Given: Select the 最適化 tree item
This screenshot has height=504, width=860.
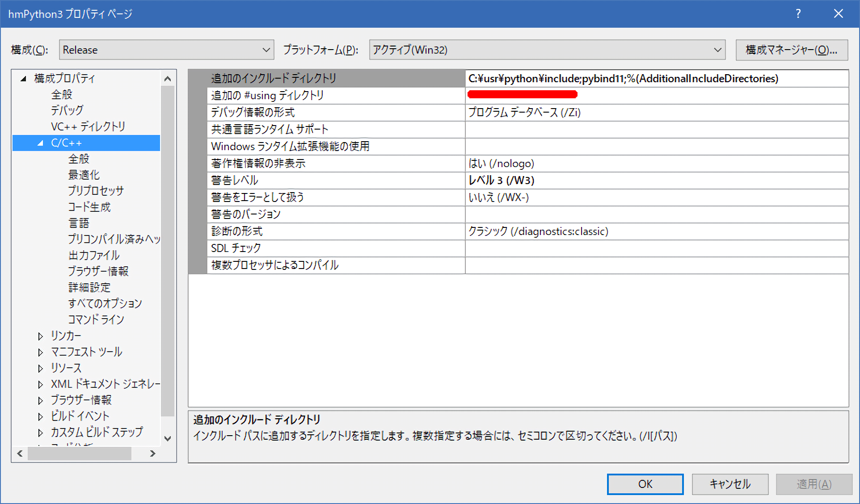Looking at the screenshot, I should [84, 175].
